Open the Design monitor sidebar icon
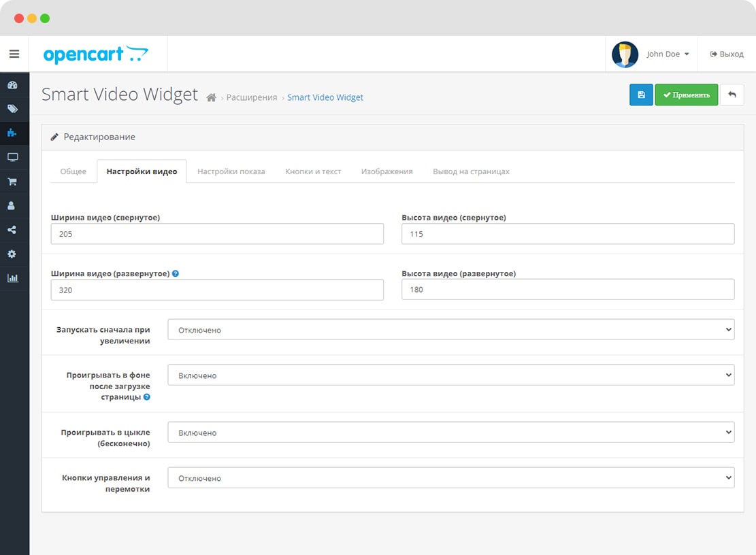This screenshot has width=756, height=555. tap(12, 157)
